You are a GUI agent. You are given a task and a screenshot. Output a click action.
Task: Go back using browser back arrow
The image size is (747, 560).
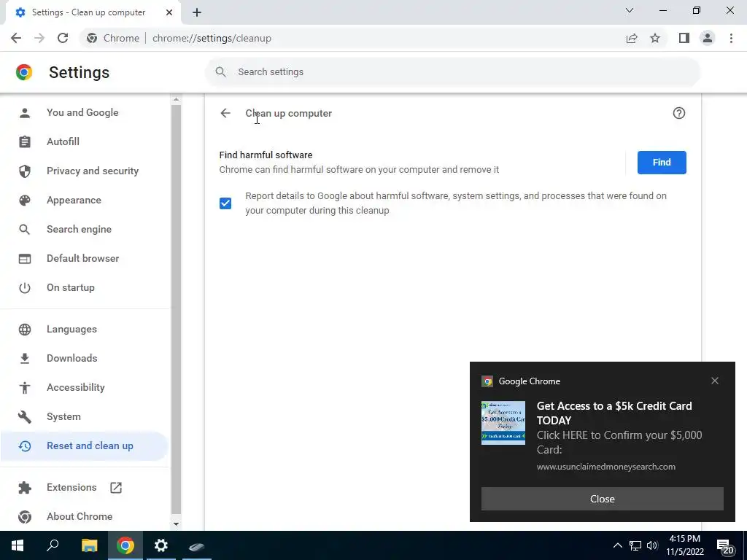coord(16,38)
